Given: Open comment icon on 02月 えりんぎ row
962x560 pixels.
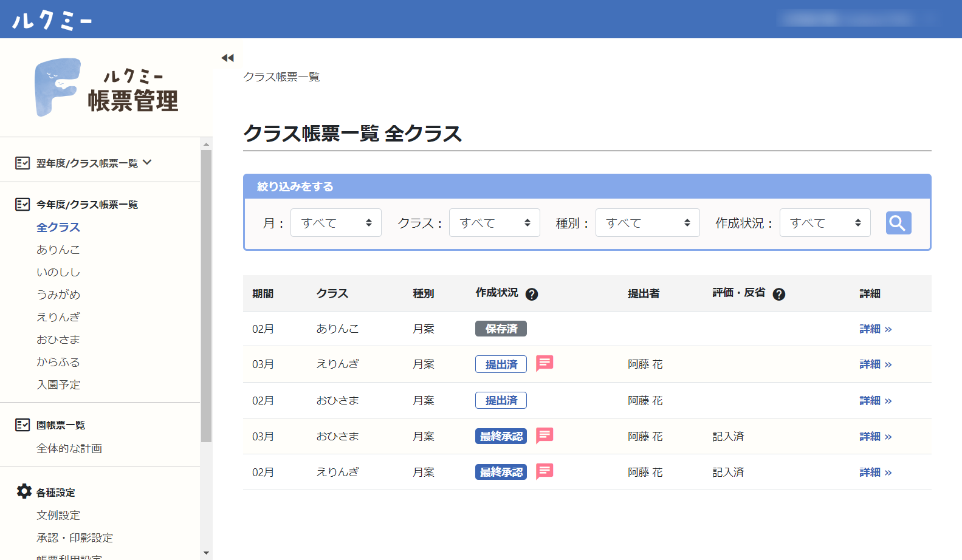Looking at the screenshot, I should point(545,471).
